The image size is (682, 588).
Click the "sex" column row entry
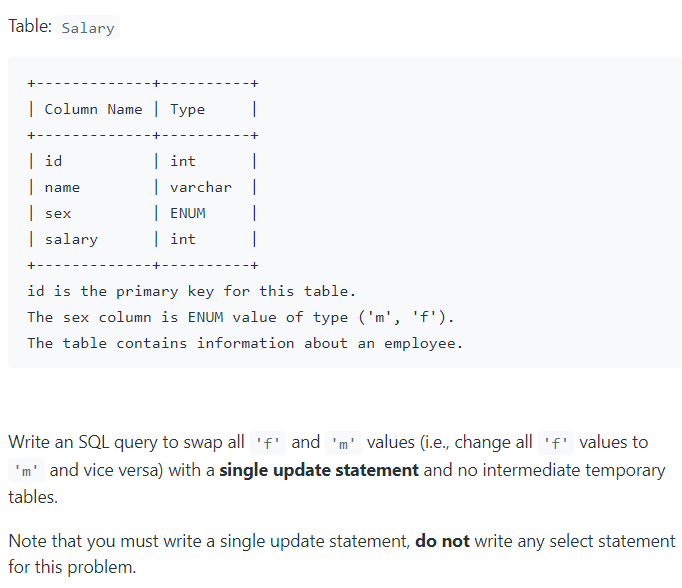[58, 213]
